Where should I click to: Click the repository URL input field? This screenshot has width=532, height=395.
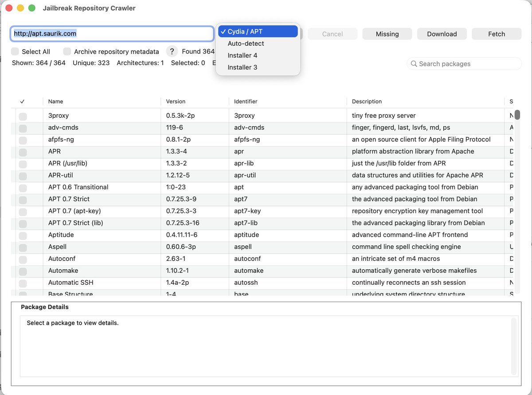(112, 34)
